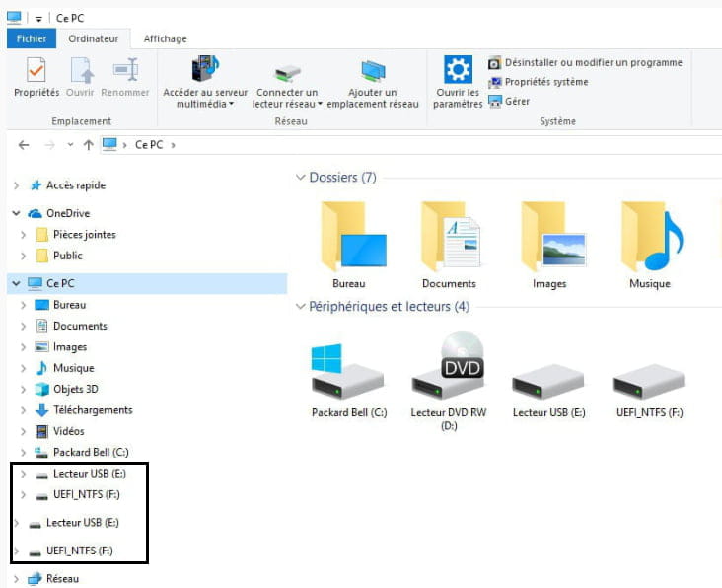The width and height of the screenshot is (722, 588).
Task: Switch to the Ordinateur ribbon tab
Action: [x=94, y=38]
